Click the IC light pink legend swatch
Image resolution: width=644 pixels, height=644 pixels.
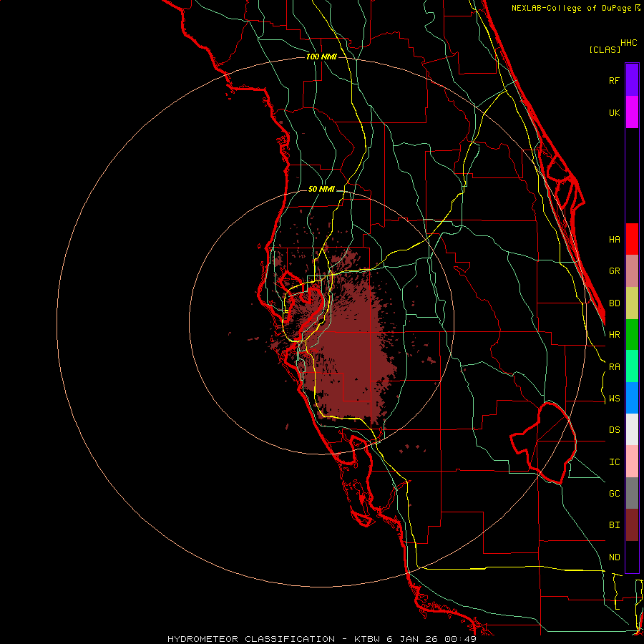coord(632,462)
